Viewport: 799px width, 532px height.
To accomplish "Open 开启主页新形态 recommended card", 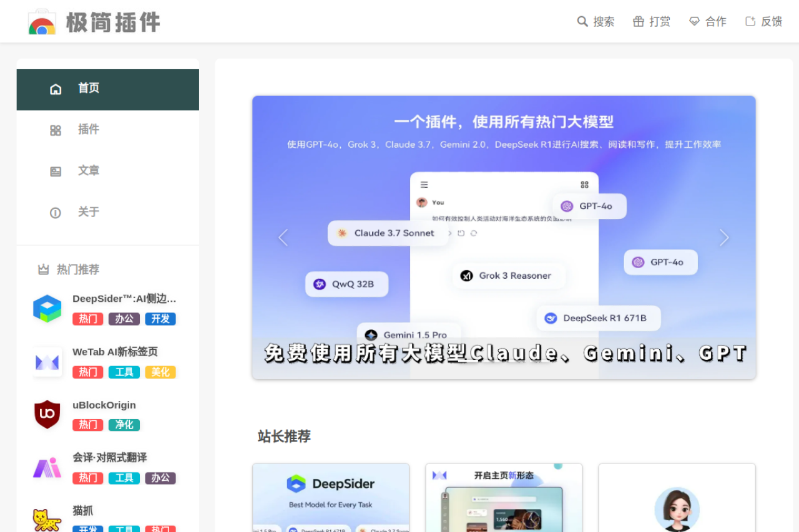I will coord(504,498).
